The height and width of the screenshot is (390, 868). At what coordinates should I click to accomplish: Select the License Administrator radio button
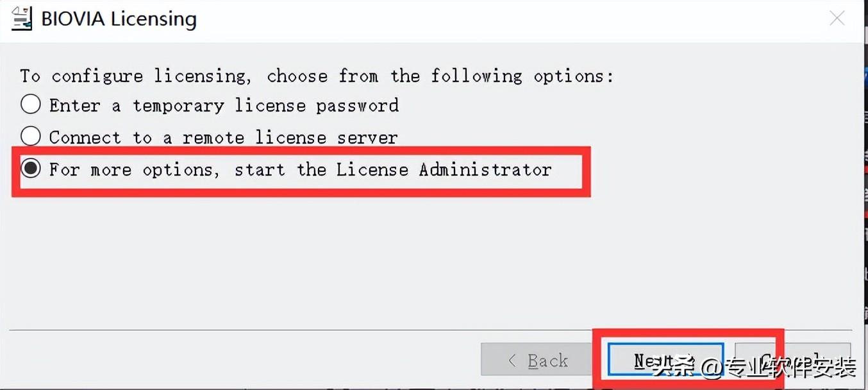pyautogui.click(x=31, y=169)
